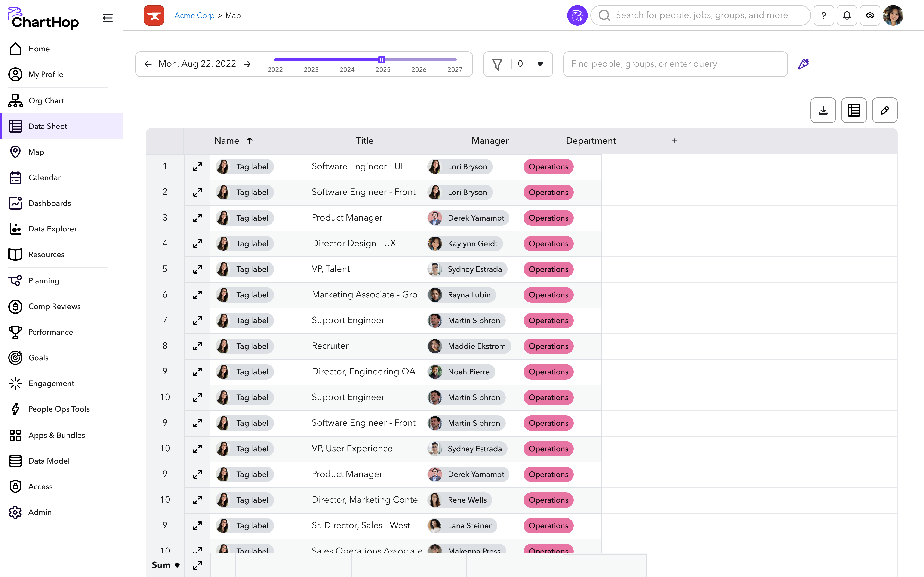Open table view settings icon
Image resolution: width=924 pixels, height=577 pixels.
pyautogui.click(x=854, y=110)
